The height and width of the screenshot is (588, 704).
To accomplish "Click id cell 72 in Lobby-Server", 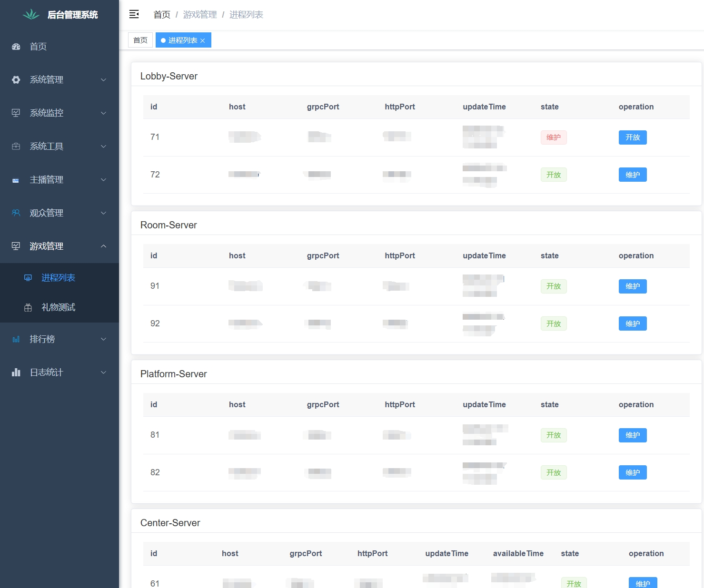I will click(x=155, y=175).
